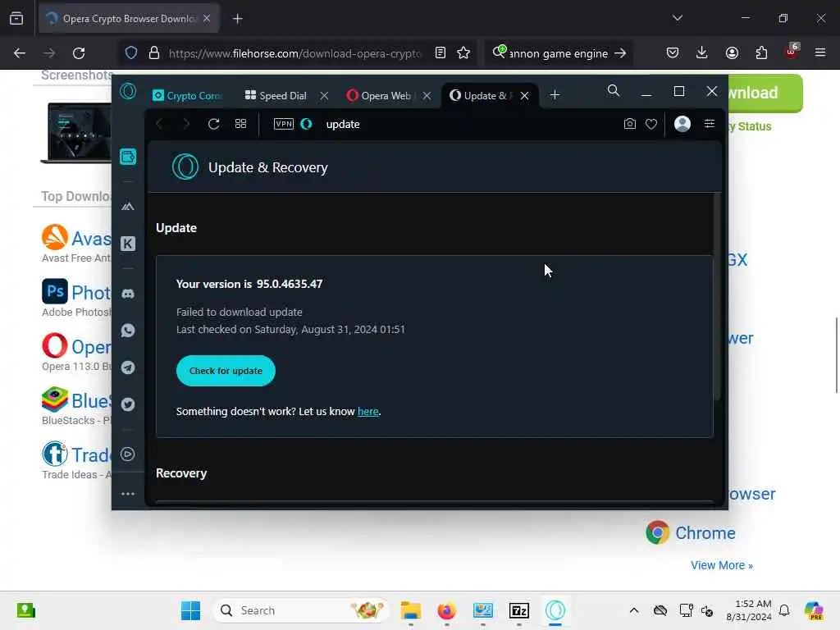The width and height of the screenshot is (840, 630).
Task: Open Firefox reader view icon
Action: [x=441, y=53]
